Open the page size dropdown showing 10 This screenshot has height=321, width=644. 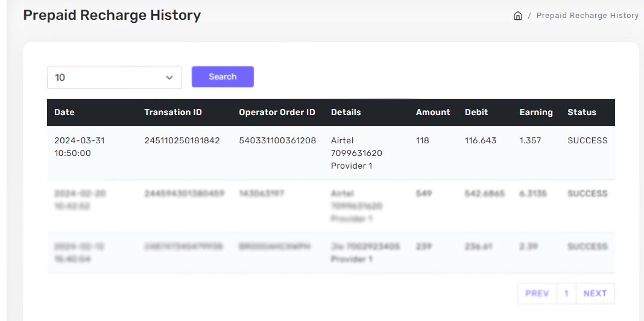(114, 78)
